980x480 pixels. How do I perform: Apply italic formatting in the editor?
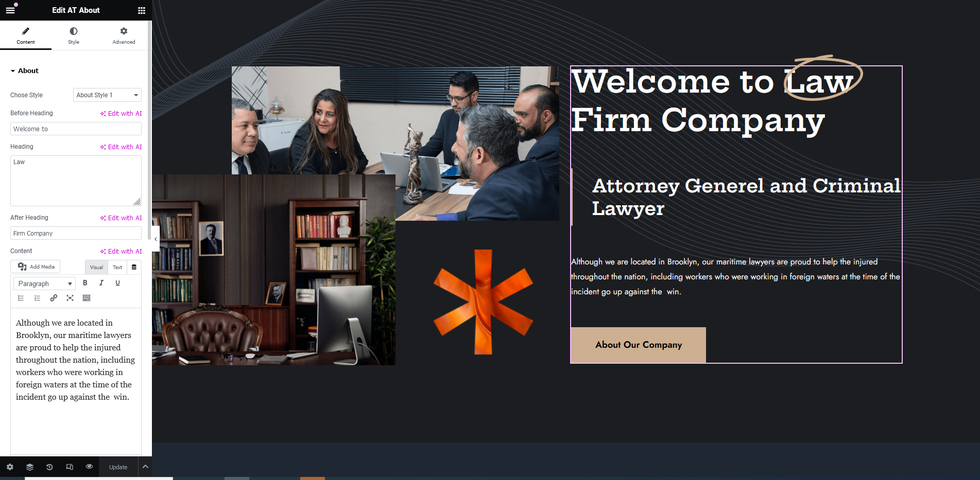click(101, 283)
